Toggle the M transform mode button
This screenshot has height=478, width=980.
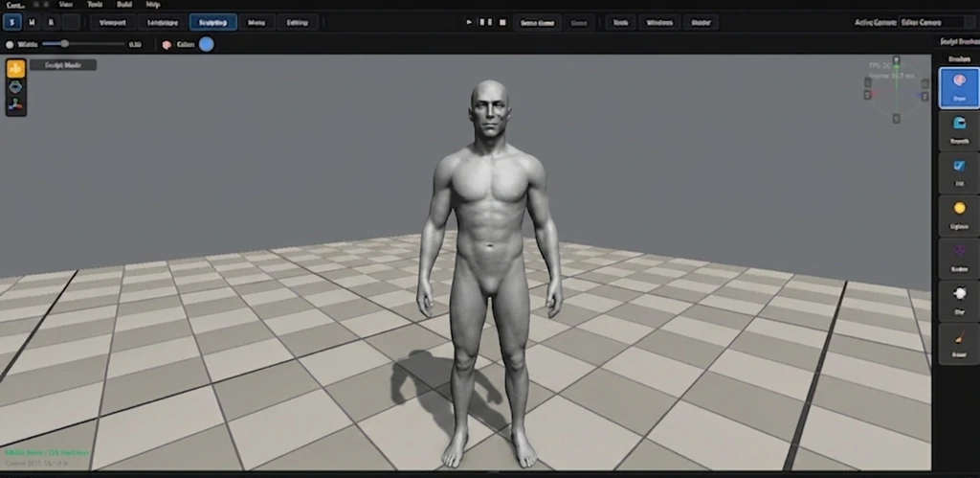pyautogui.click(x=32, y=22)
